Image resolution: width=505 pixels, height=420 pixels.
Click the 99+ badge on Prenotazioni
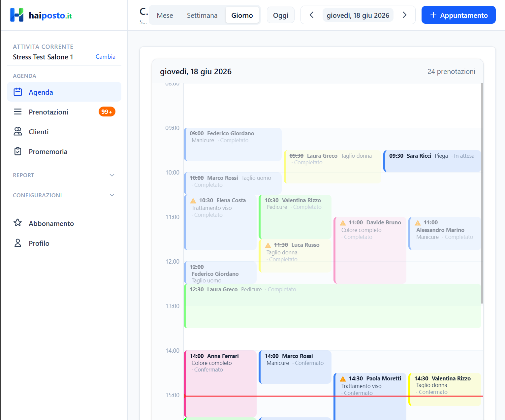[107, 112]
